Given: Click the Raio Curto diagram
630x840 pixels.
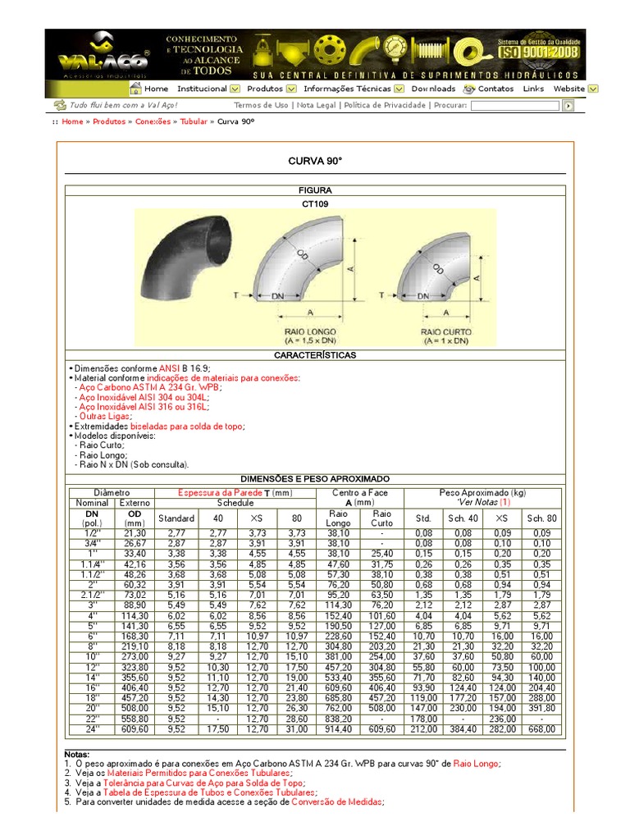Looking at the screenshot, I should click(444, 279).
